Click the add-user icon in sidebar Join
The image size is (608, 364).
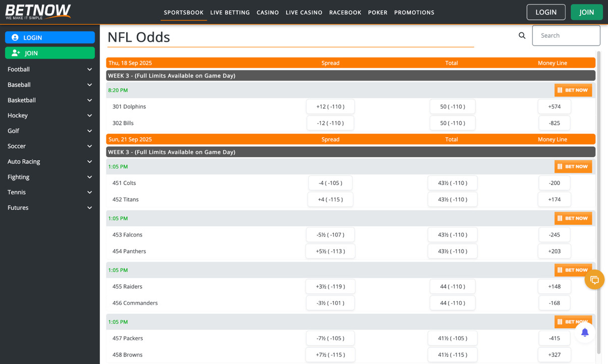pos(16,53)
